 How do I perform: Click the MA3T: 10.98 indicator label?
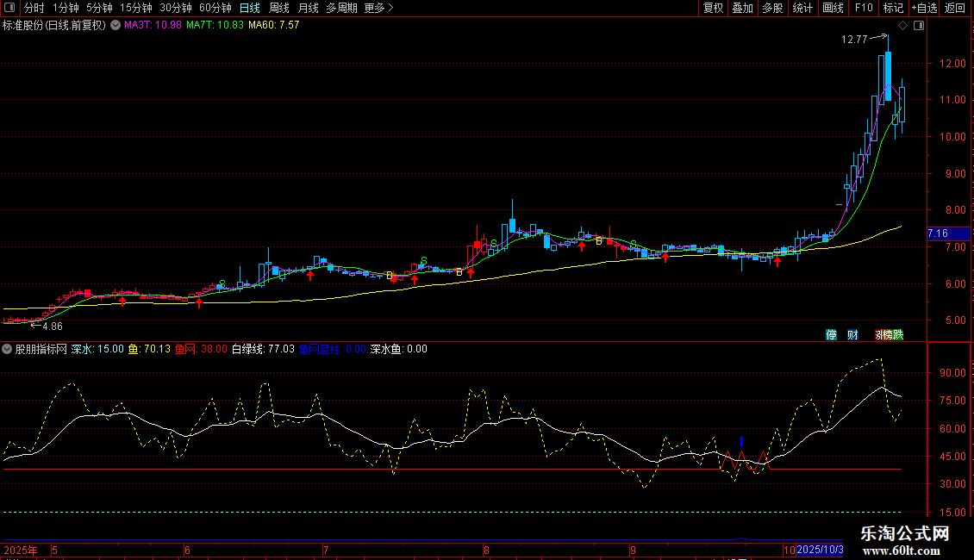tap(153, 26)
